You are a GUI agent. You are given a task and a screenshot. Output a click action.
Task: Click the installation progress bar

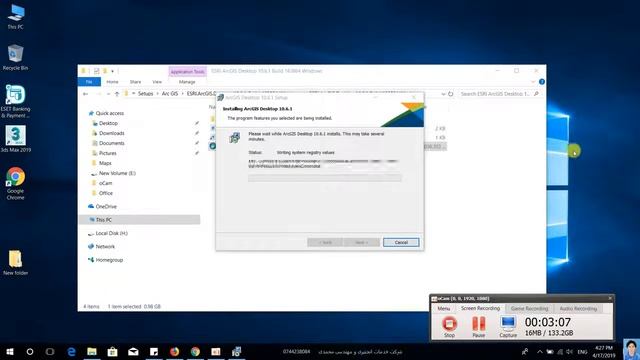pyautogui.click(x=324, y=178)
